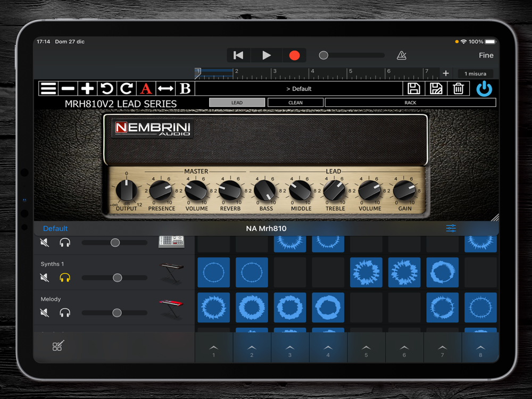This screenshot has width=532, height=399.
Task: Click the master VOLUME knob
Action: [196, 190]
